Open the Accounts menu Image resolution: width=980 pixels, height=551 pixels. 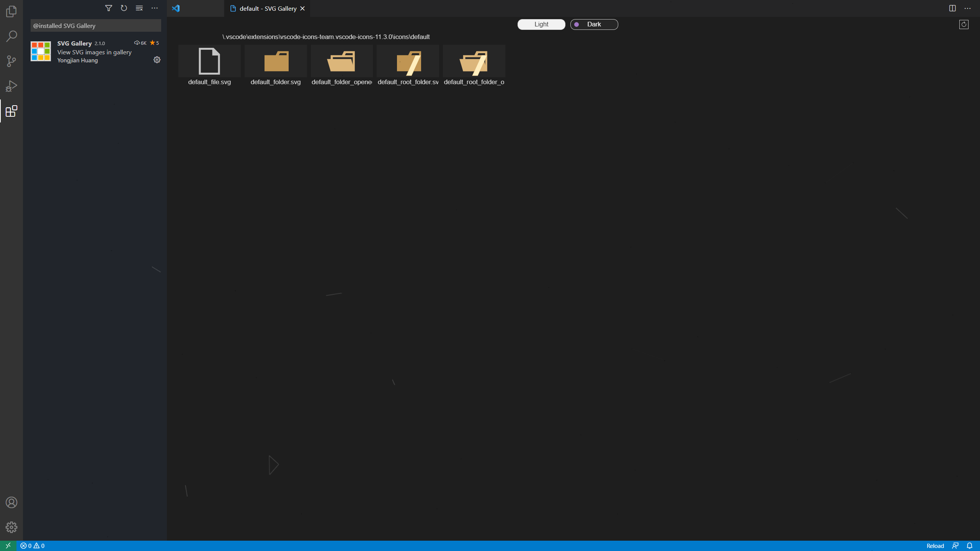coord(11,502)
